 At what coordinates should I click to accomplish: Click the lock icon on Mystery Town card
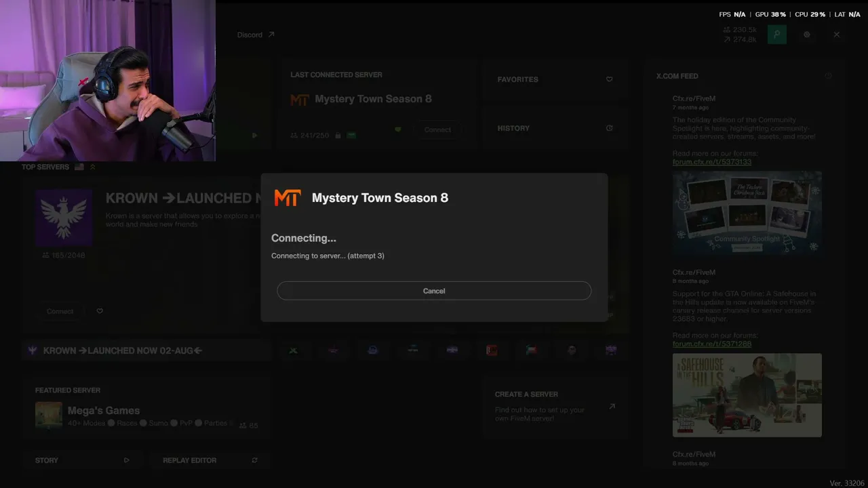(337, 136)
